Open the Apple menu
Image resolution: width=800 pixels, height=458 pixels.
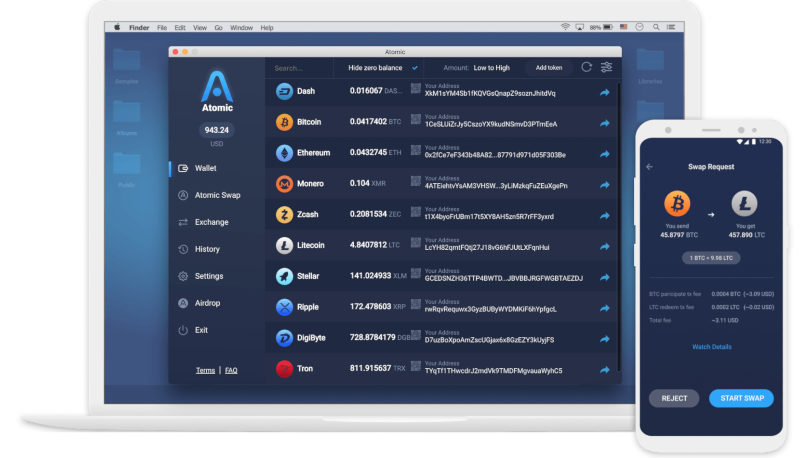[x=117, y=28]
